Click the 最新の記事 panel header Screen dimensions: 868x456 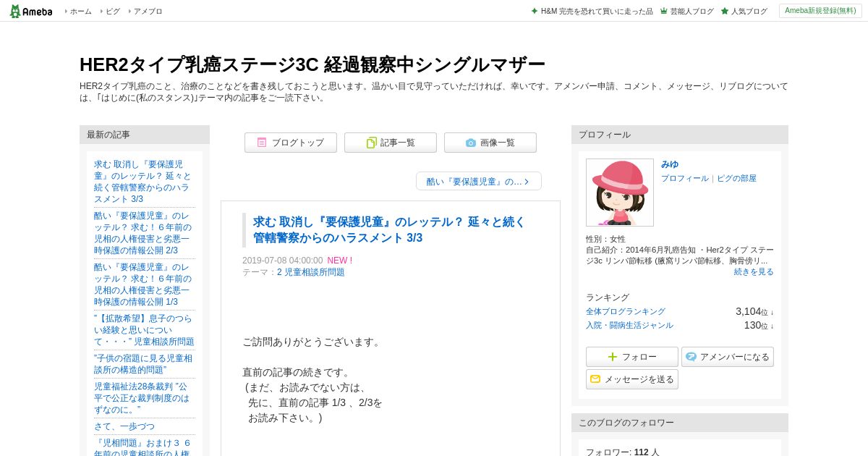[145, 135]
